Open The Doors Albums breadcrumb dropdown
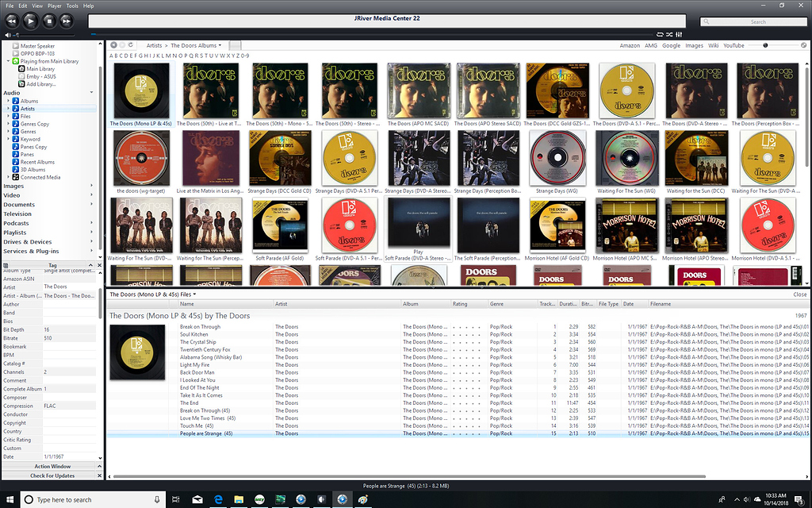 click(220, 45)
